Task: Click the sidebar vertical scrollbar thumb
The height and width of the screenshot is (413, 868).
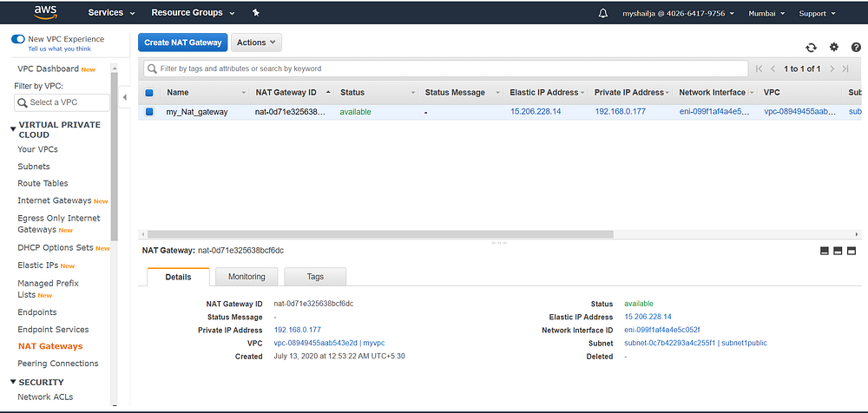Action: pos(114,156)
